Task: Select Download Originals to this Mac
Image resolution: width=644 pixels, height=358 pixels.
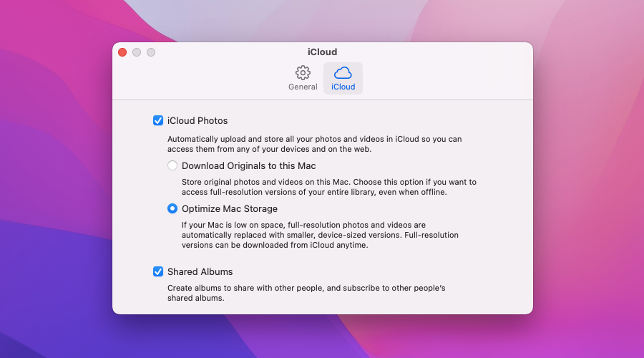Action: point(172,165)
